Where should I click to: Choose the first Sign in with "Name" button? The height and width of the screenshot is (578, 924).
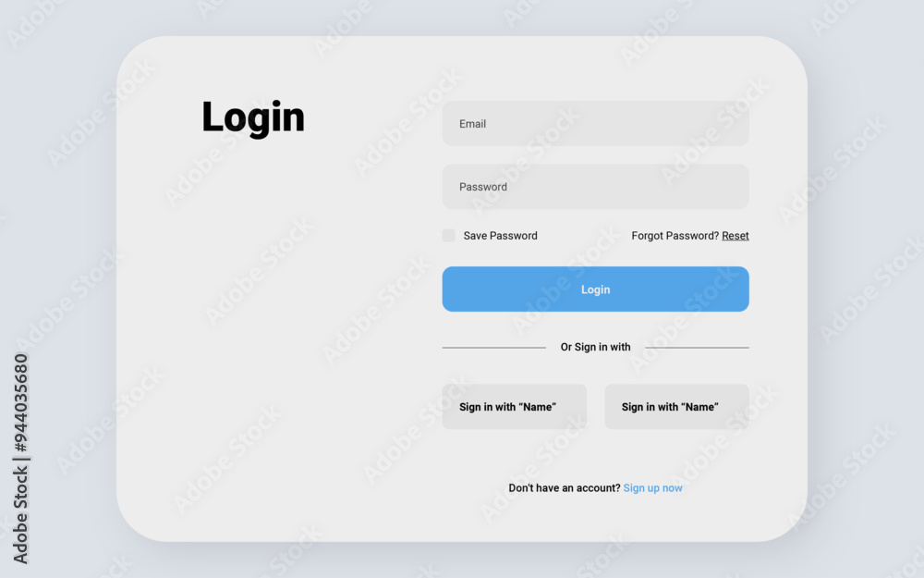(x=515, y=406)
